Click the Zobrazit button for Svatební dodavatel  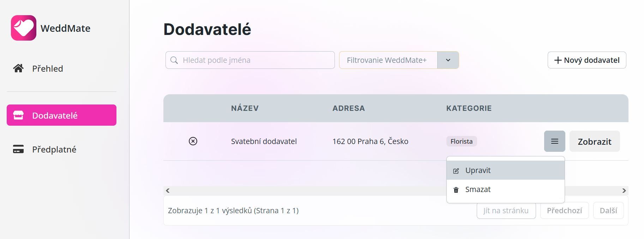(595, 141)
